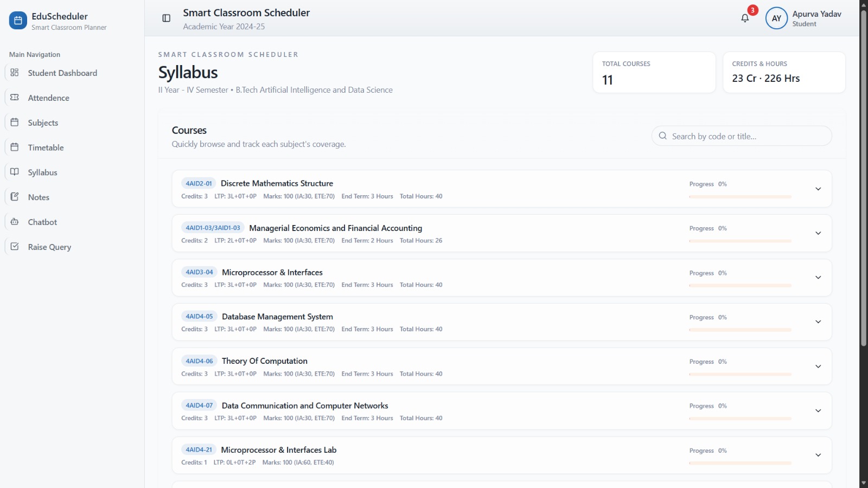Image resolution: width=868 pixels, height=488 pixels.
Task: Expand Managerial Economics and Financial Accounting row
Action: 818,233
